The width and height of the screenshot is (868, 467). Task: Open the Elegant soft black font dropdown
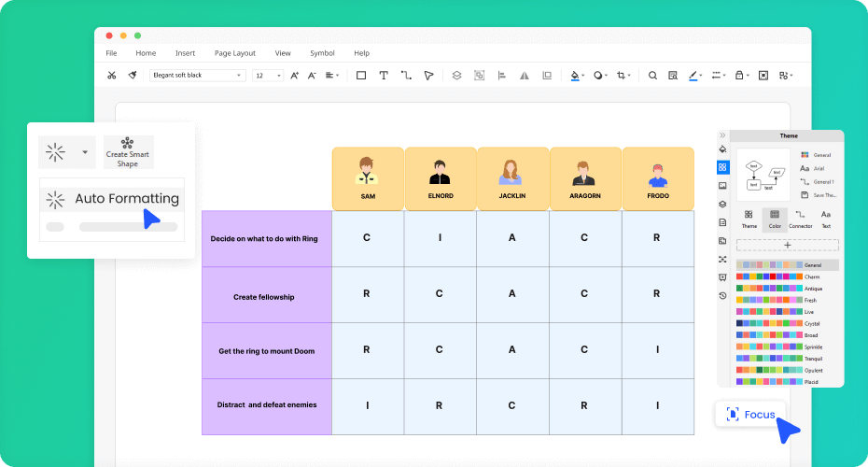tap(197, 76)
